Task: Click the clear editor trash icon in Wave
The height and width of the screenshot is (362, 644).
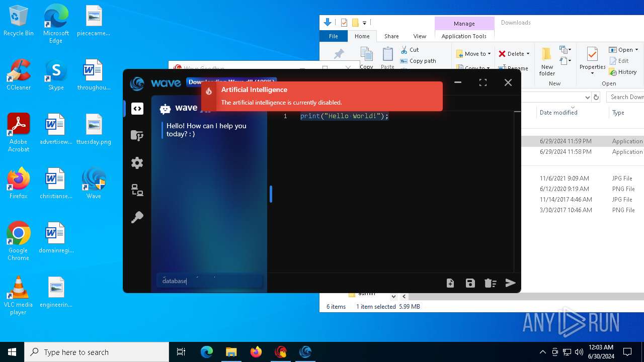Action: point(491,283)
